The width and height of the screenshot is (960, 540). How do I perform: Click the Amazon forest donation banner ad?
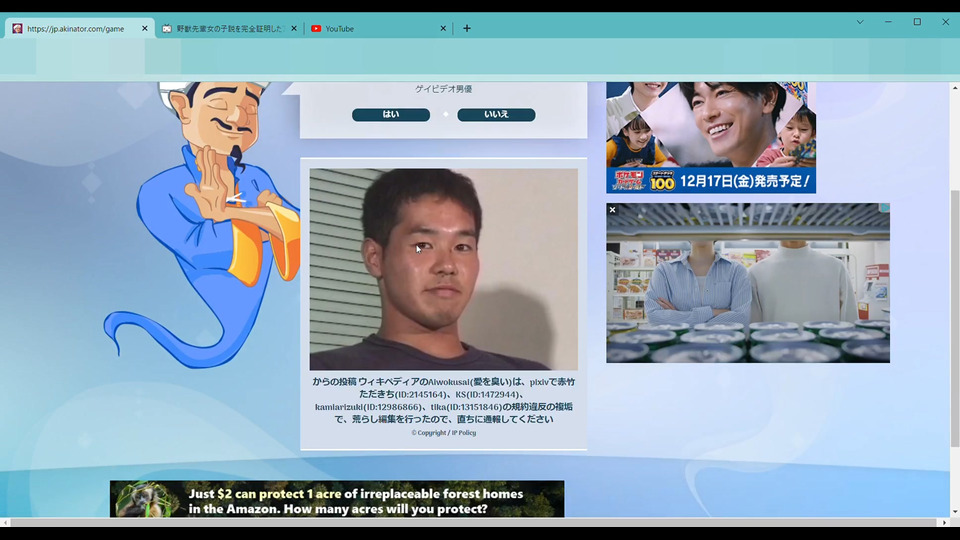click(337, 499)
